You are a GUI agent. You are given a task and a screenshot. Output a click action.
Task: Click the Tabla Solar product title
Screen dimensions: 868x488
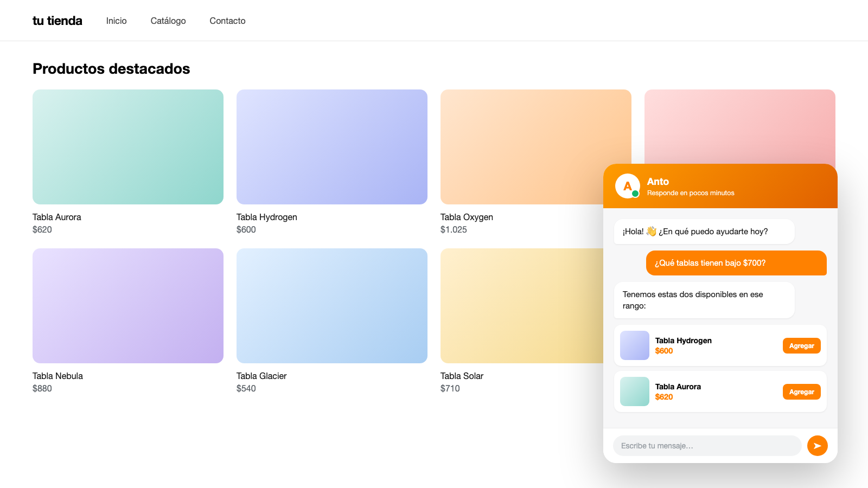click(462, 376)
